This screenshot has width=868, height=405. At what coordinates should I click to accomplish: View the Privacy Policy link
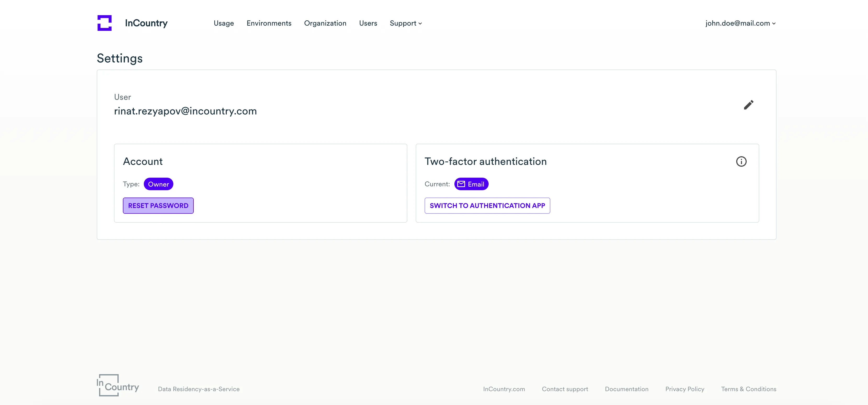[x=685, y=389]
